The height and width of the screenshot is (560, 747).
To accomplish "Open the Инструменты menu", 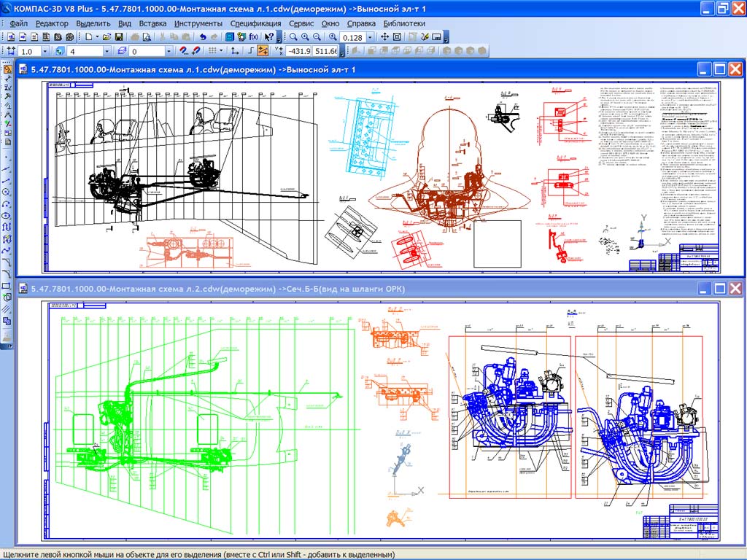I will [x=198, y=23].
